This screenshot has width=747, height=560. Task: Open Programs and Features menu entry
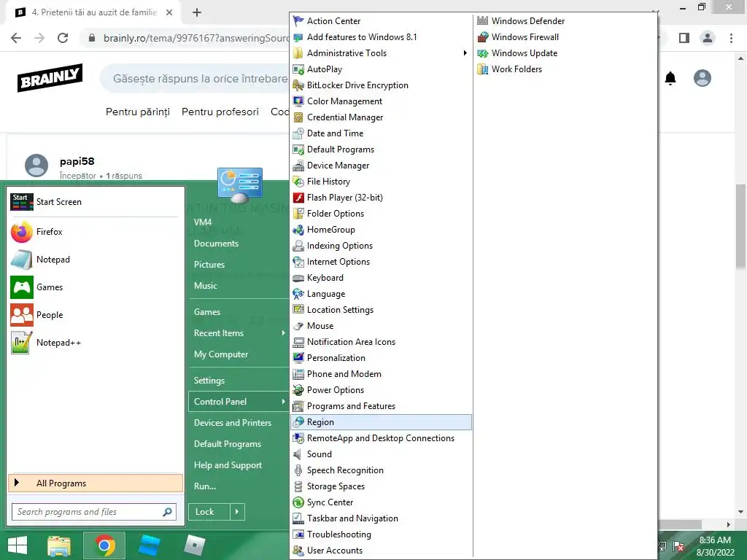coord(381,406)
